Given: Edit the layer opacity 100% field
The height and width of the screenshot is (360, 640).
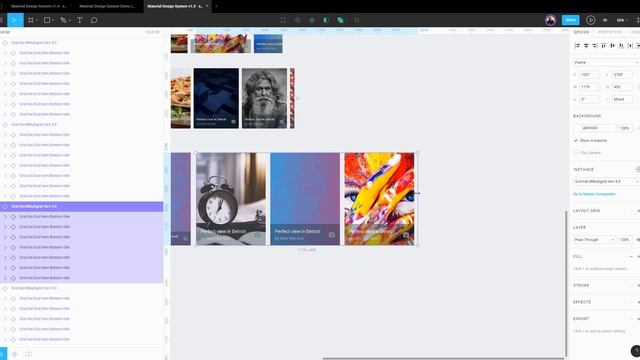Looking at the screenshot, I should (x=625, y=240).
